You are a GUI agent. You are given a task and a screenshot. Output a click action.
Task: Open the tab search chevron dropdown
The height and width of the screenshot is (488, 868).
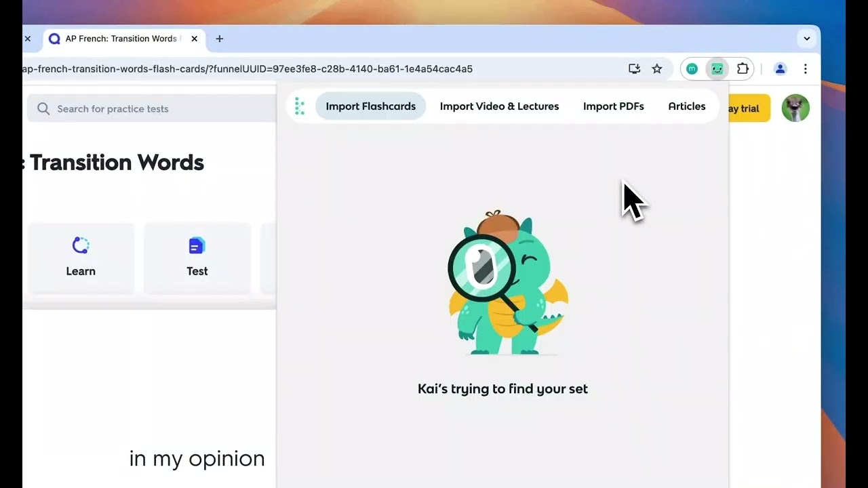point(807,39)
